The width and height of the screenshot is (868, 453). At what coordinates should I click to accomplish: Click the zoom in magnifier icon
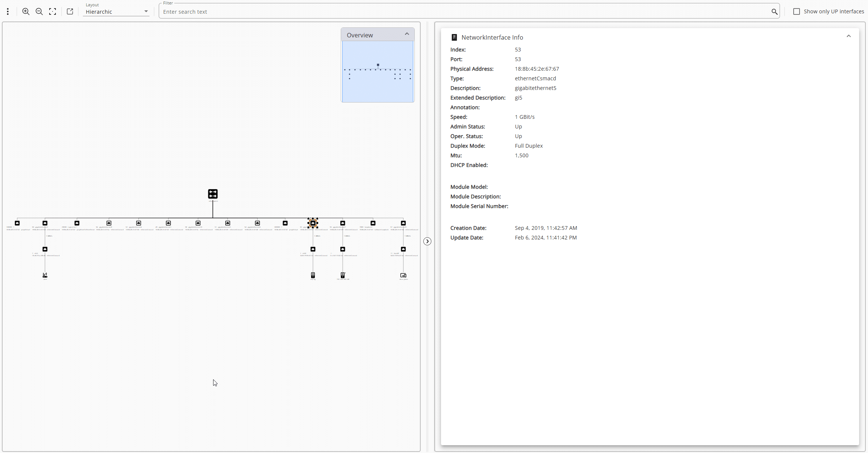click(x=26, y=11)
